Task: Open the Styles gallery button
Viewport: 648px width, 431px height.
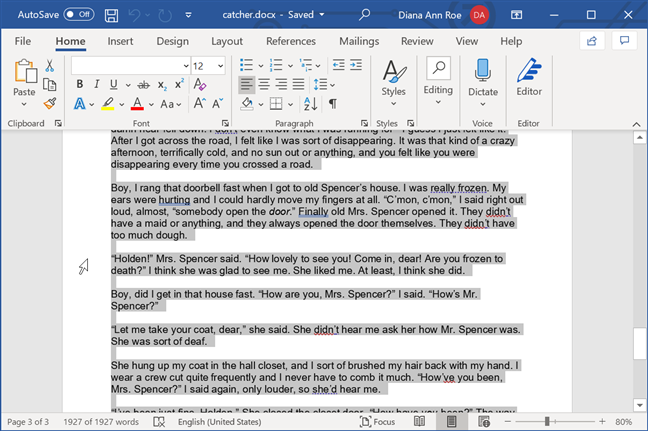Action: click(x=393, y=83)
